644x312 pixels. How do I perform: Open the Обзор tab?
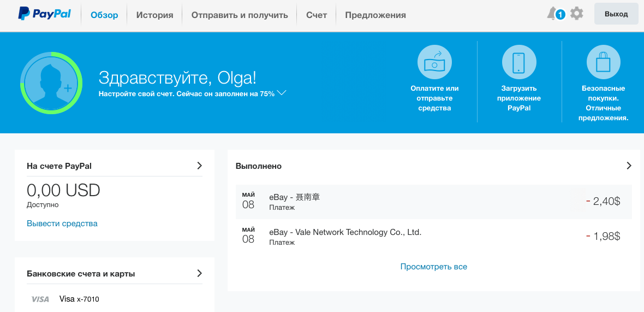click(x=104, y=15)
